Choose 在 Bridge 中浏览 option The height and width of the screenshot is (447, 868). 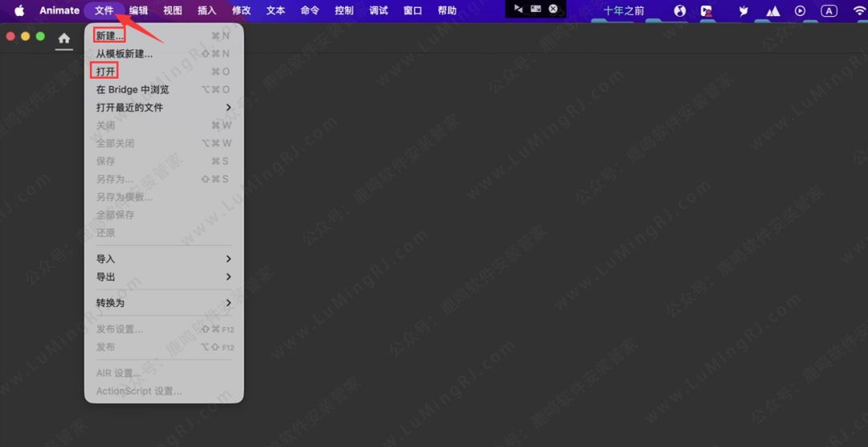(133, 89)
